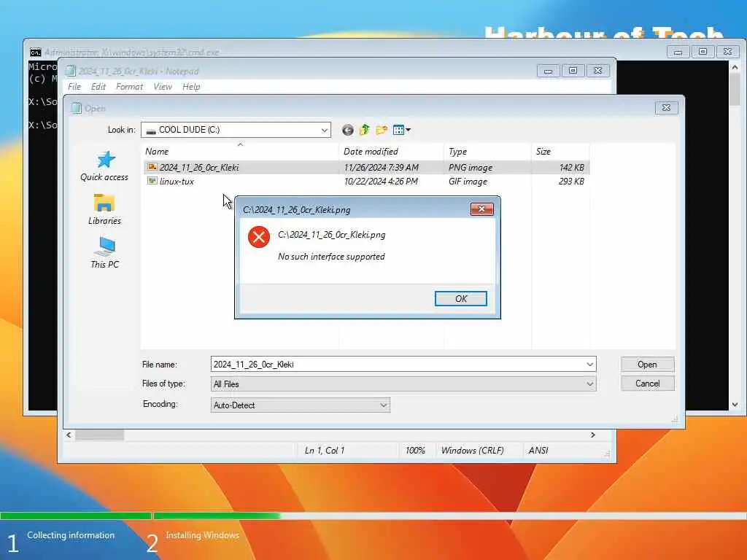The image size is (747, 560).
Task: Click the Notepad horizontal scrollbar thumb
Action: pyautogui.click(x=99, y=435)
